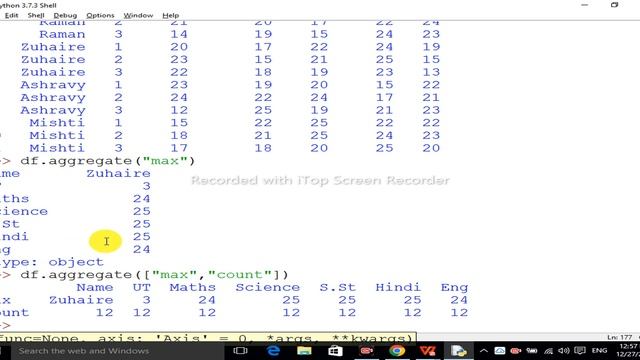Viewport: 640px width, 360px height.
Task: Open File Explorer from the taskbar
Action: coord(304,351)
